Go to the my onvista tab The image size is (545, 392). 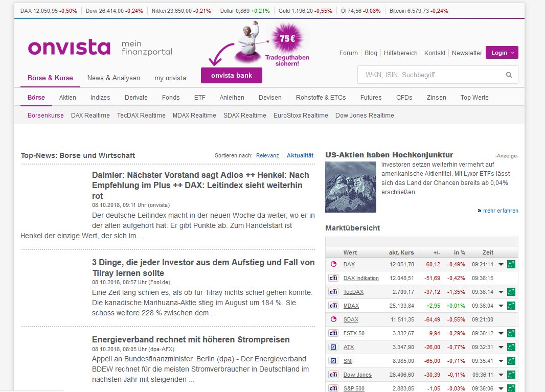(170, 78)
